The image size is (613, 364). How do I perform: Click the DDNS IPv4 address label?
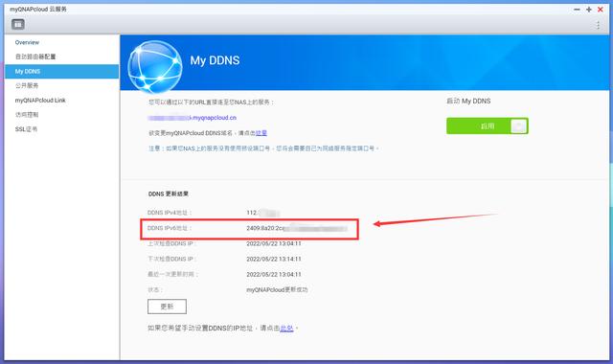click(170, 213)
